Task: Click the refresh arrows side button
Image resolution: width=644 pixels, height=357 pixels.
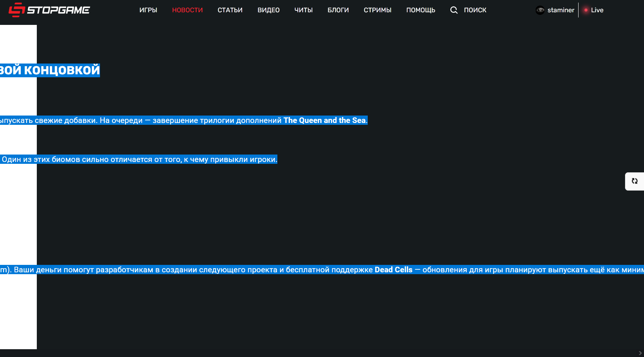Action: tap(635, 181)
